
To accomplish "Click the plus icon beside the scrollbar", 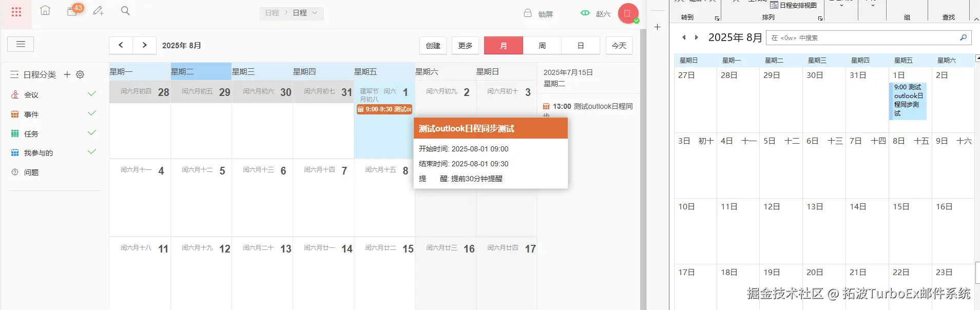I will tap(657, 27).
